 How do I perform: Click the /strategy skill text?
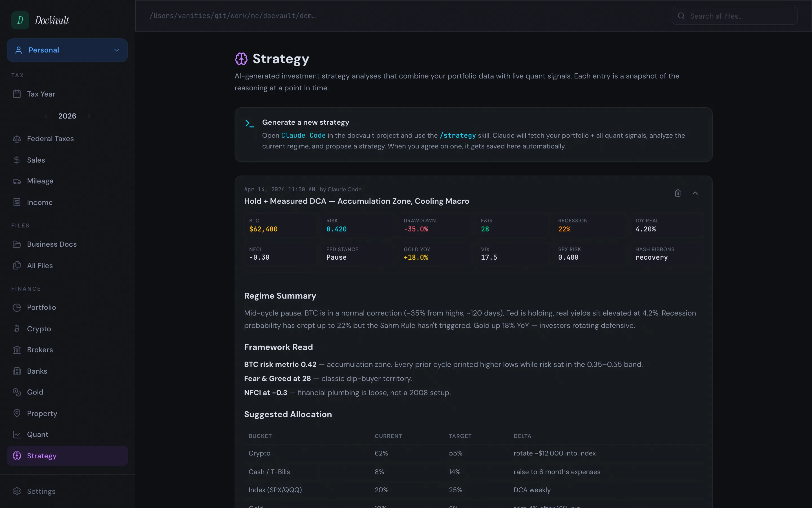pyautogui.click(x=458, y=135)
